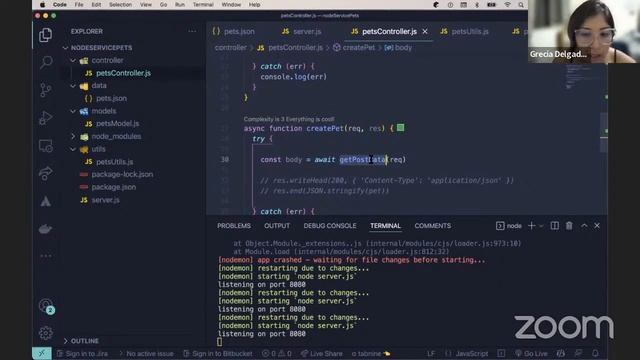Click Go Live in status bar

pyautogui.click(x=531, y=353)
